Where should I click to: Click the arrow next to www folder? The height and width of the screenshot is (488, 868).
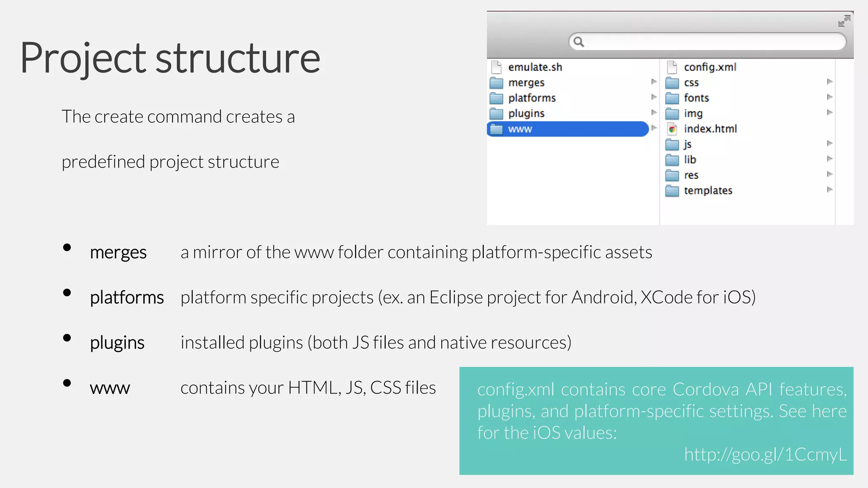click(x=654, y=128)
